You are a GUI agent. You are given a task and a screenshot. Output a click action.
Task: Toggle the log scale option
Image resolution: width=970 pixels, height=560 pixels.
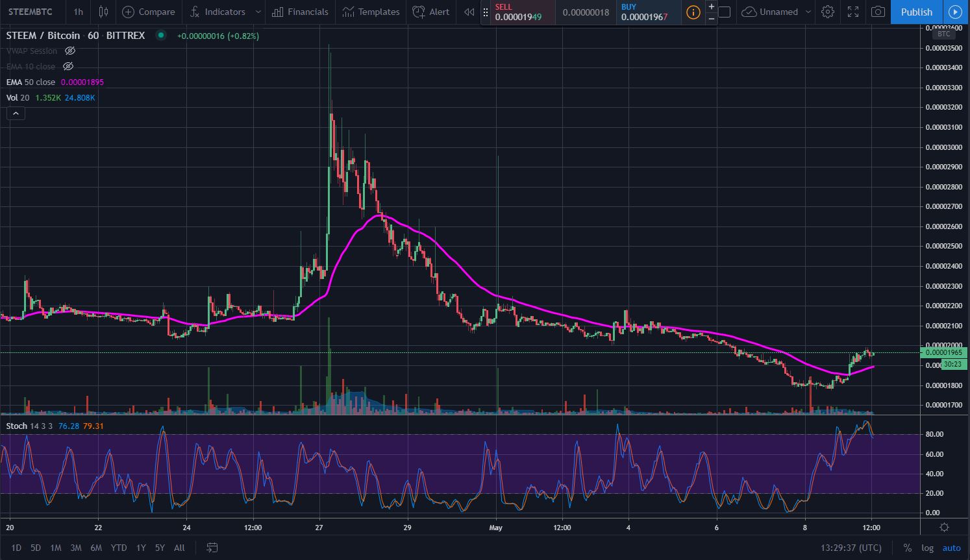[x=927, y=548]
